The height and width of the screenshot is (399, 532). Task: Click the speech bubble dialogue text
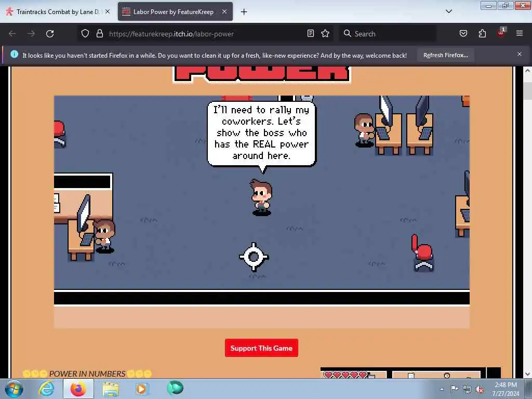(261, 132)
